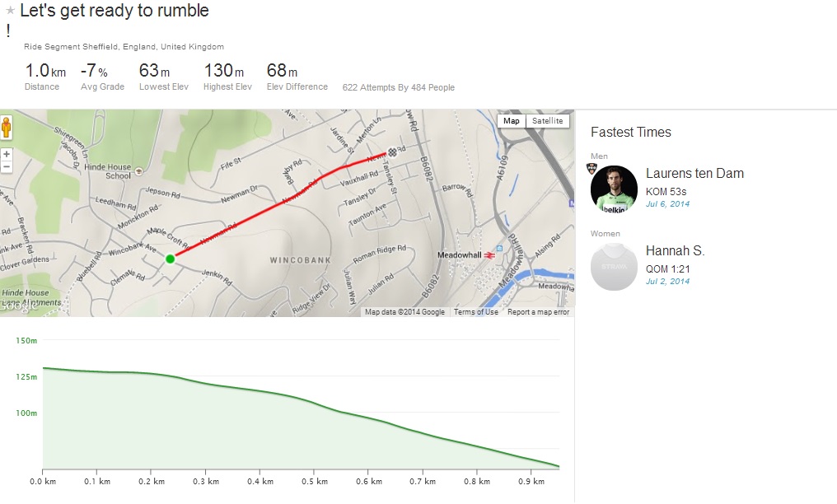
Task: Open Laurens ten Dam athlete link
Action: click(694, 174)
